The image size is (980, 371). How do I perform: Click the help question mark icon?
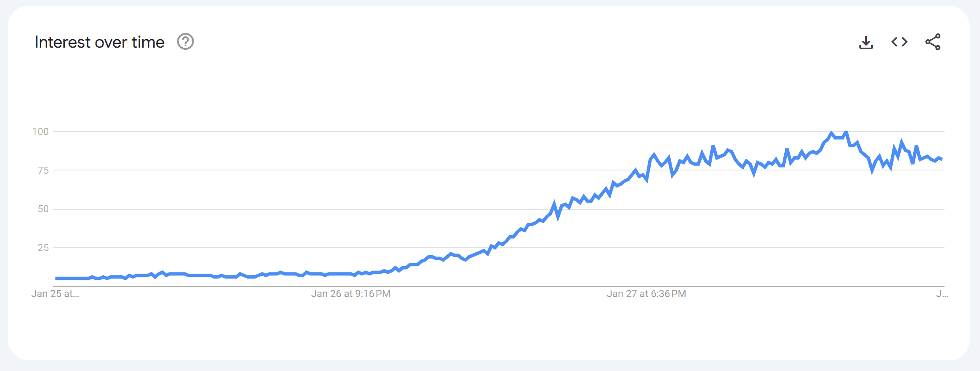[185, 42]
